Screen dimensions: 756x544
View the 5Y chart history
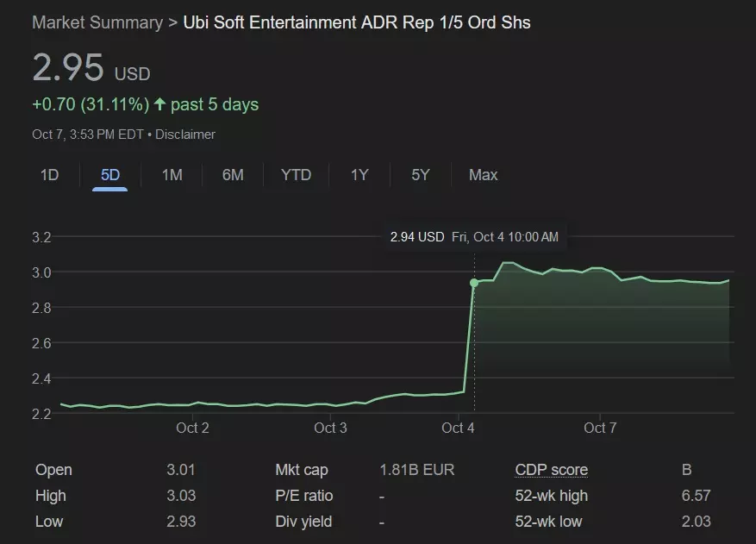point(420,175)
